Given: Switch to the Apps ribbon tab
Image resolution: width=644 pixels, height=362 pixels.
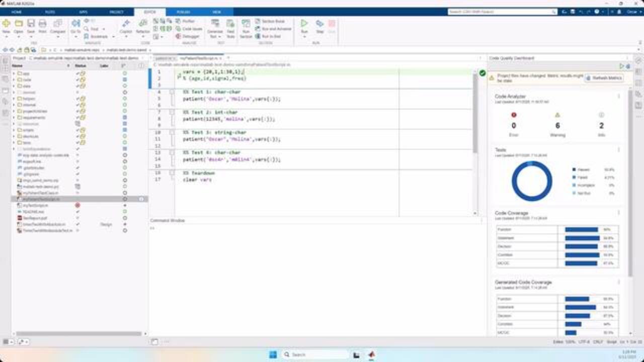Looking at the screenshot, I should [83, 12].
